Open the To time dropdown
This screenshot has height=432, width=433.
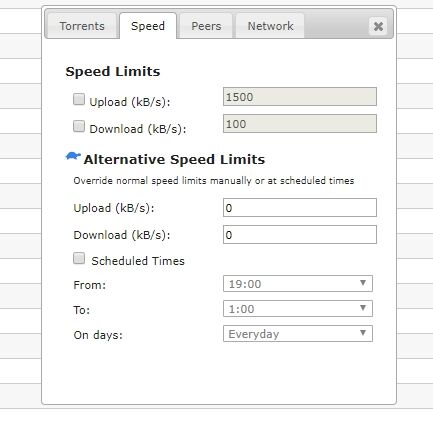point(298,309)
